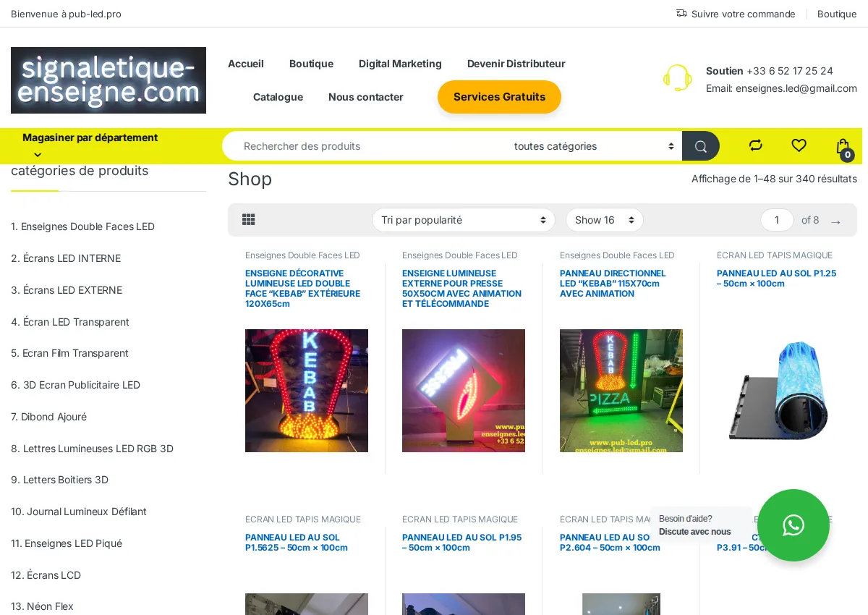This screenshot has width=868, height=615.
Task: Open category 1. Enseignes Double Faces LED
Action: click(82, 226)
